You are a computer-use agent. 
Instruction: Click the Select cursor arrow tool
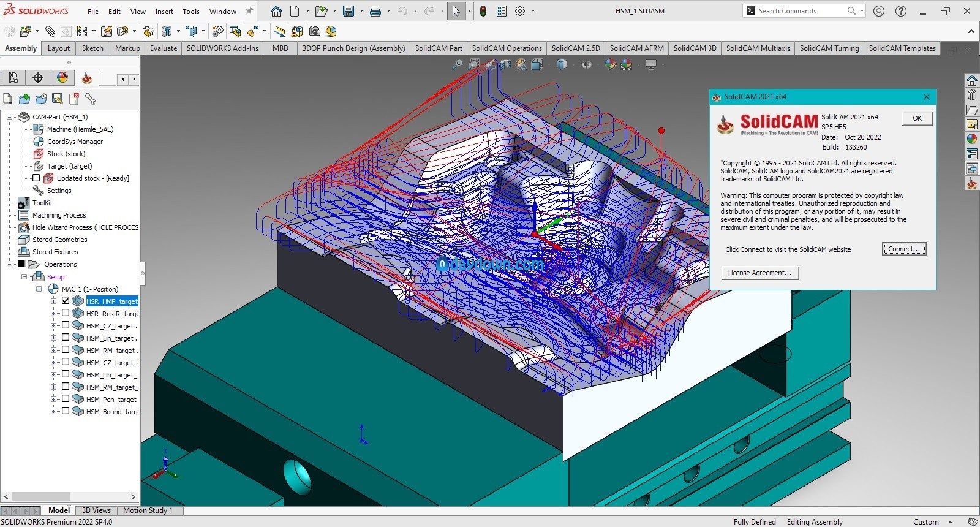(456, 11)
